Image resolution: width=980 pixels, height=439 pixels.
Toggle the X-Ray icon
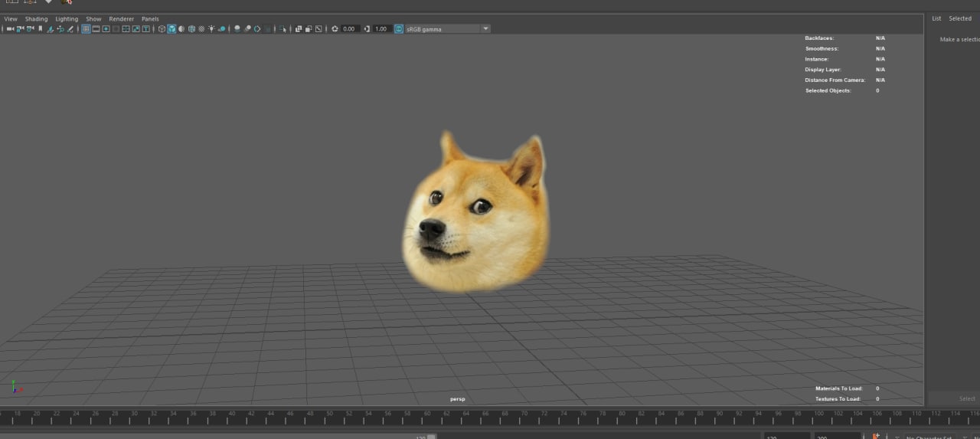click(298, 28)
